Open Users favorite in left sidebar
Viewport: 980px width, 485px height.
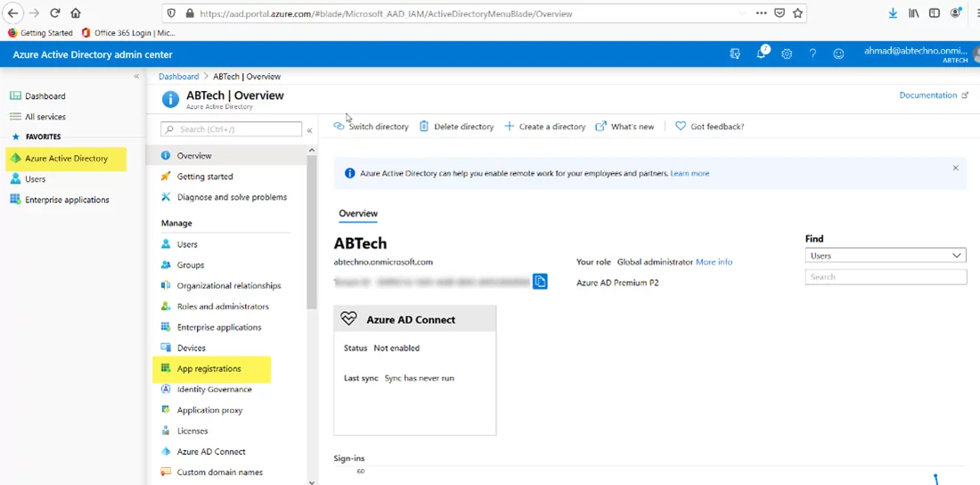29,179
